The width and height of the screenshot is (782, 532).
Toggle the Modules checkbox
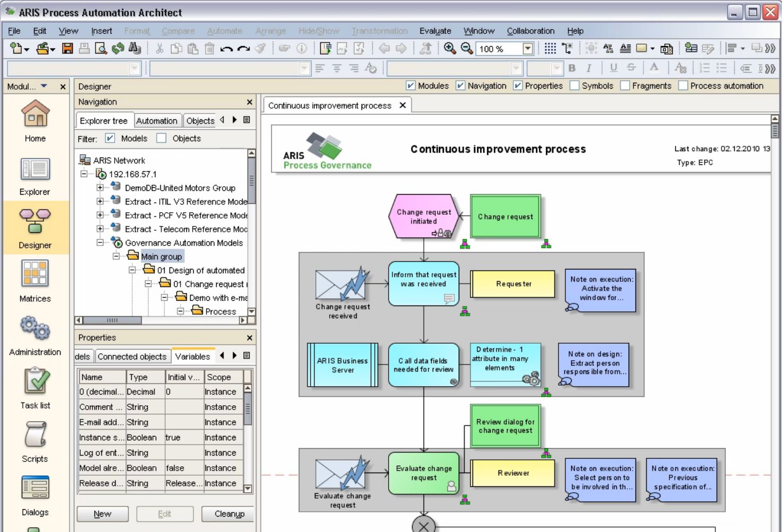[410, 85]
